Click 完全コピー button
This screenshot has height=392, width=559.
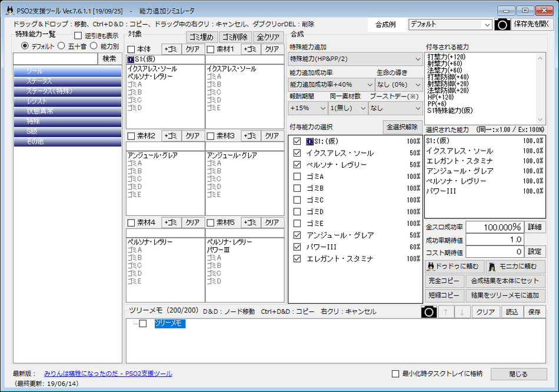point(444,281)
